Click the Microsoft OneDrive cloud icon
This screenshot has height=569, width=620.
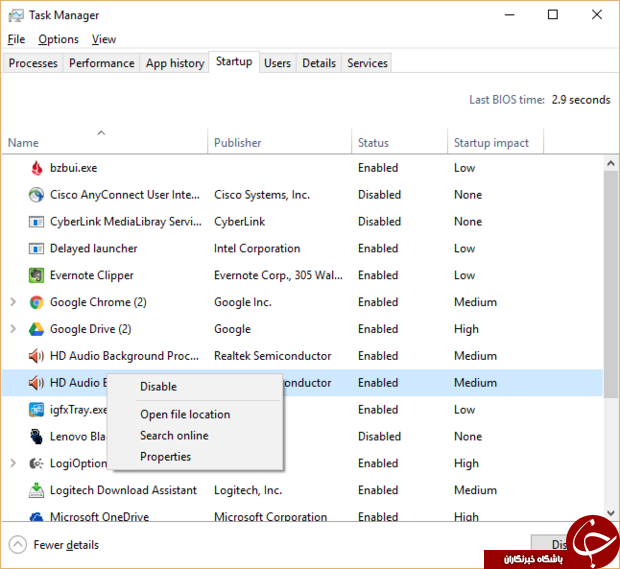pyautogui.click(x=36, y=516)
